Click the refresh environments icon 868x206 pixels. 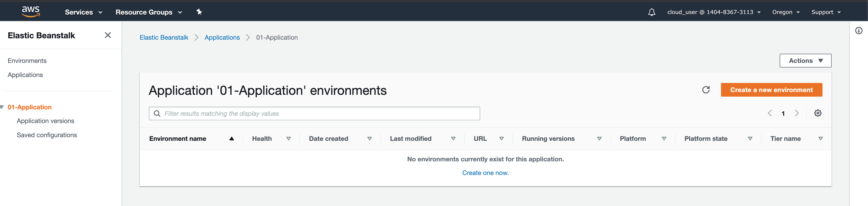tap(706, 90)
